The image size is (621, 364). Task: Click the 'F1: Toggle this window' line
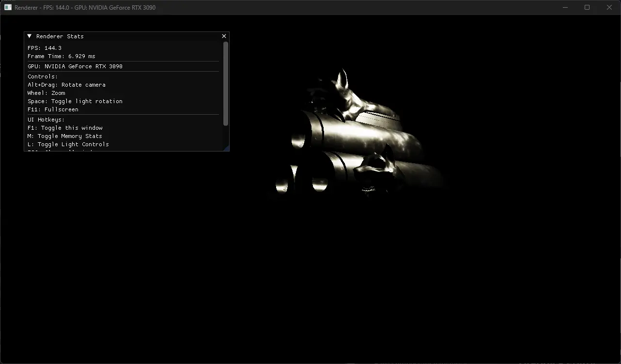65,128
